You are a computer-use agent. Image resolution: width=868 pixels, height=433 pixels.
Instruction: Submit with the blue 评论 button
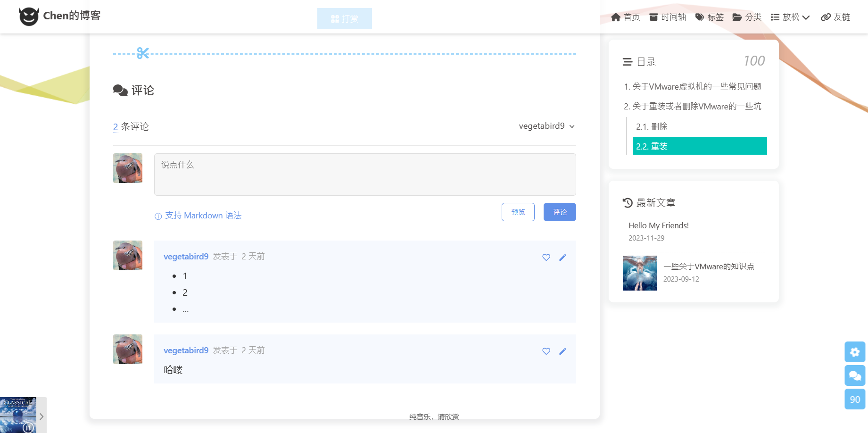560,212
